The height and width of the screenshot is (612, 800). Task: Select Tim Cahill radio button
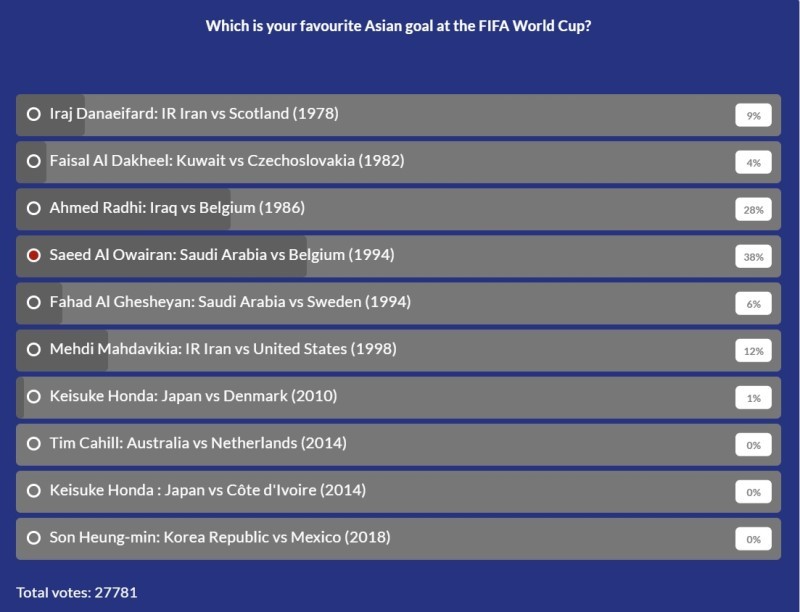(34, 444)
